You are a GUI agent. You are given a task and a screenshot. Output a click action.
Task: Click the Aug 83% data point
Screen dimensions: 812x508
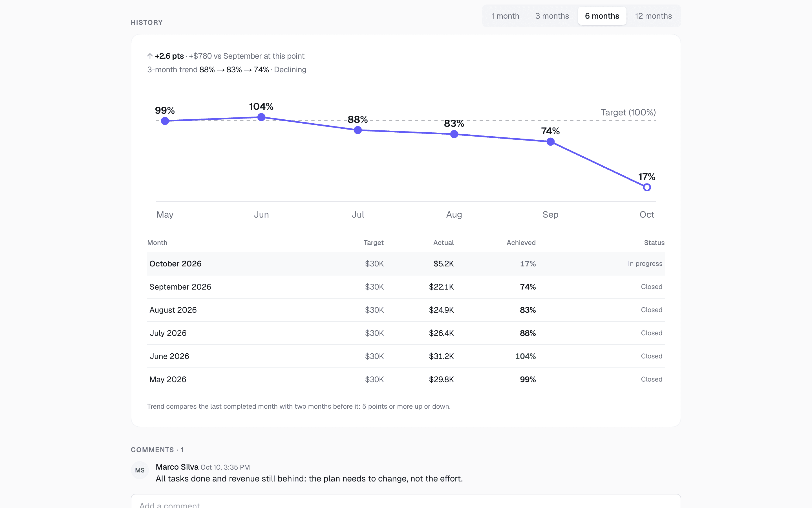[x=454, y=134]
